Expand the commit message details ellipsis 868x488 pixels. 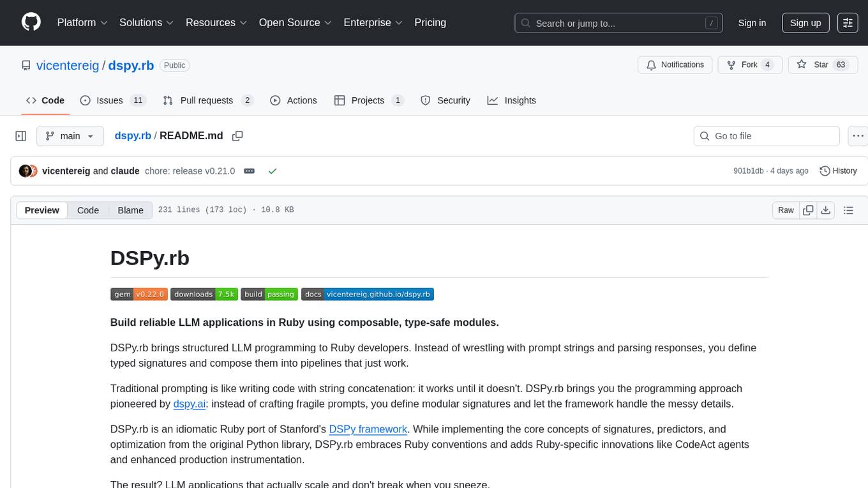click(x=250, y=171)
